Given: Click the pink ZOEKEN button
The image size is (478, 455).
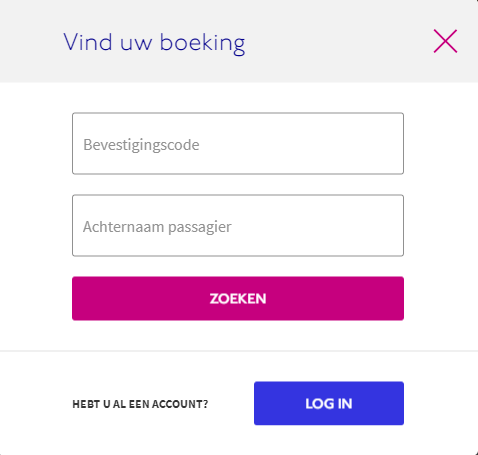Looking at the screenshot, I should tap(238, 298).
